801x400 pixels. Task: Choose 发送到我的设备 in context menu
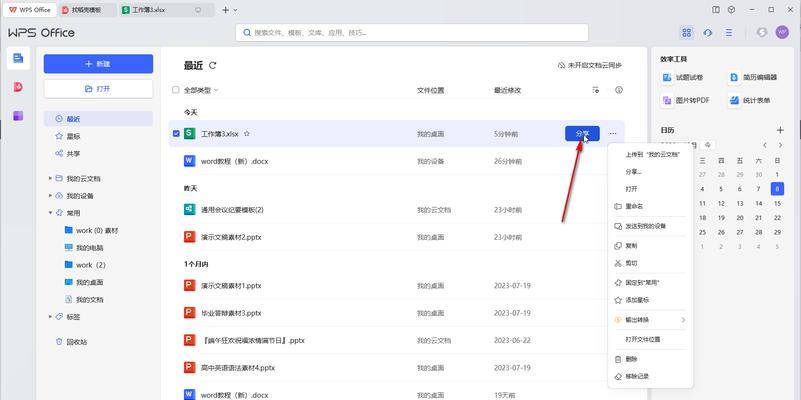(x=650, y=226)
